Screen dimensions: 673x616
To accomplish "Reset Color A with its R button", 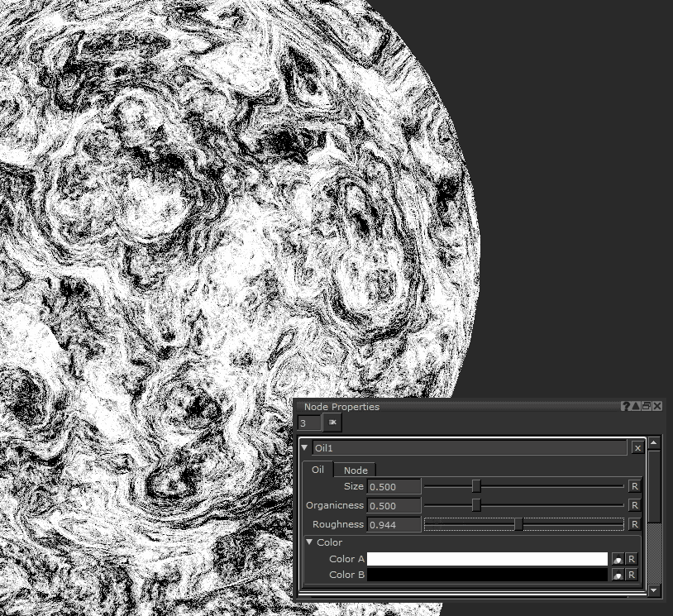I will [x=632, y=560].
